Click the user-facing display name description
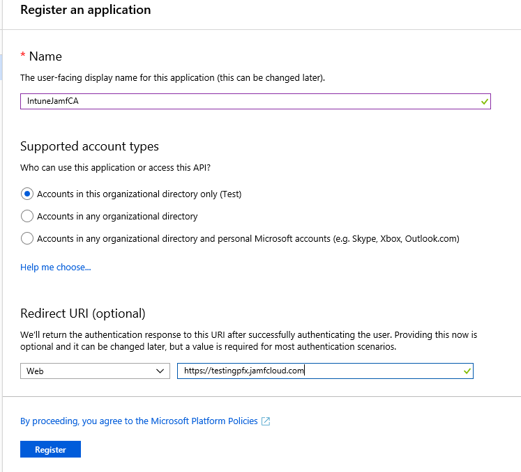 click(x=173, y=78)
